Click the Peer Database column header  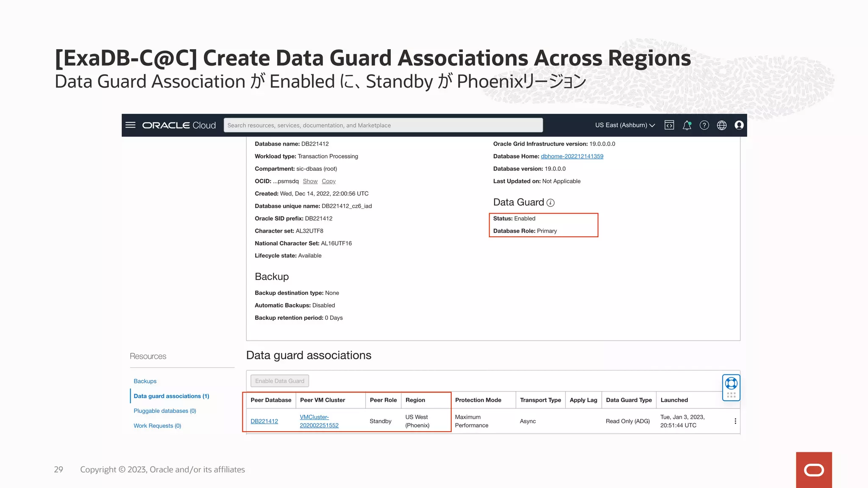pos(271,400)
